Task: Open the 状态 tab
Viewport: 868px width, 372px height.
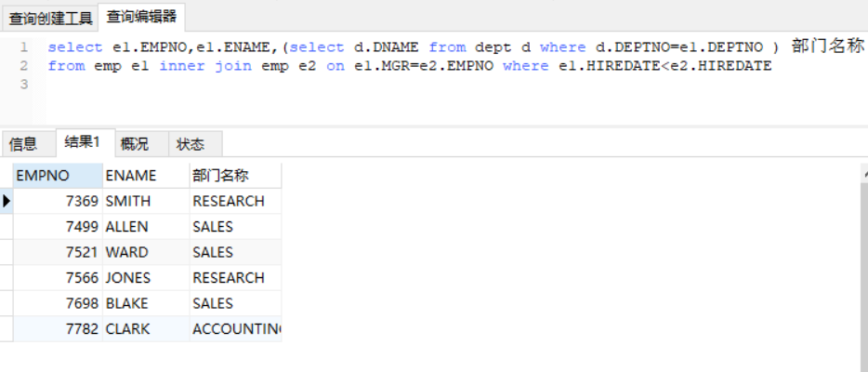Action: (191, 143)
